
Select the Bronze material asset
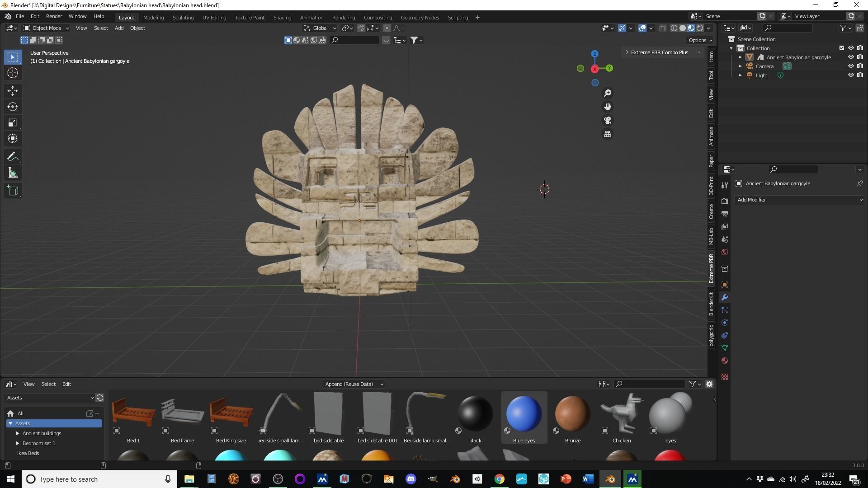[x=573, y=418]
